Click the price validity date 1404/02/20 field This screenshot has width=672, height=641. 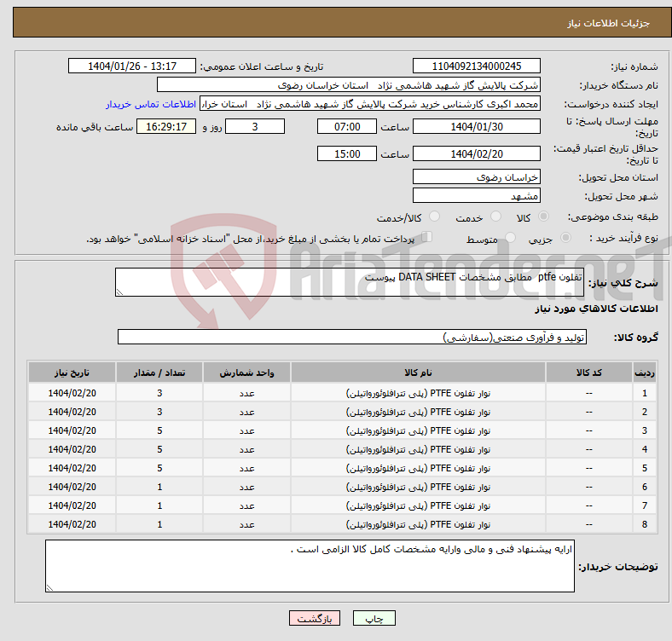click(x=476, y=153)
